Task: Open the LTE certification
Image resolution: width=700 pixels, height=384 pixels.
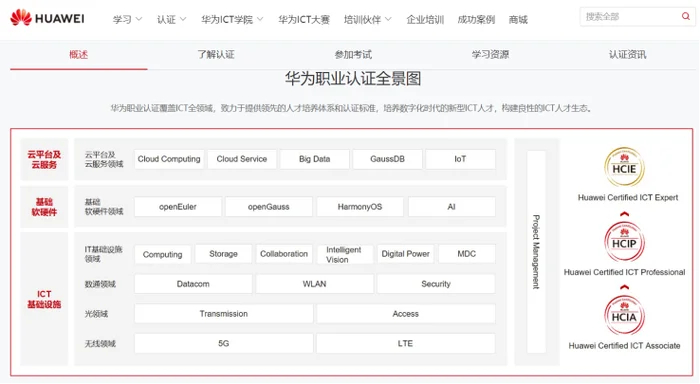Action: pos(406,343)
